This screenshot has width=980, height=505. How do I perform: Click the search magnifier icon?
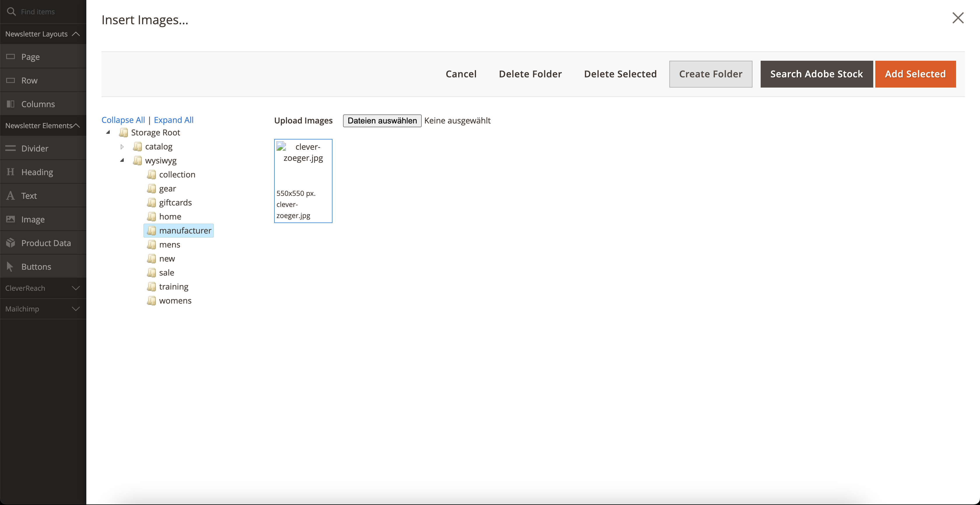coord(11,12)
